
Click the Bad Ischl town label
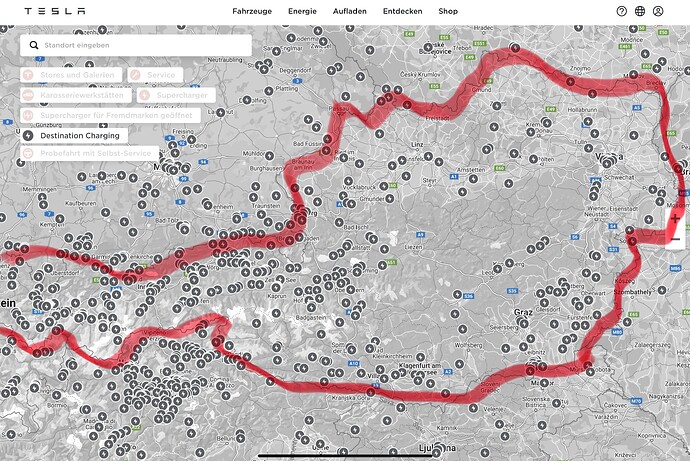point(356,227)
